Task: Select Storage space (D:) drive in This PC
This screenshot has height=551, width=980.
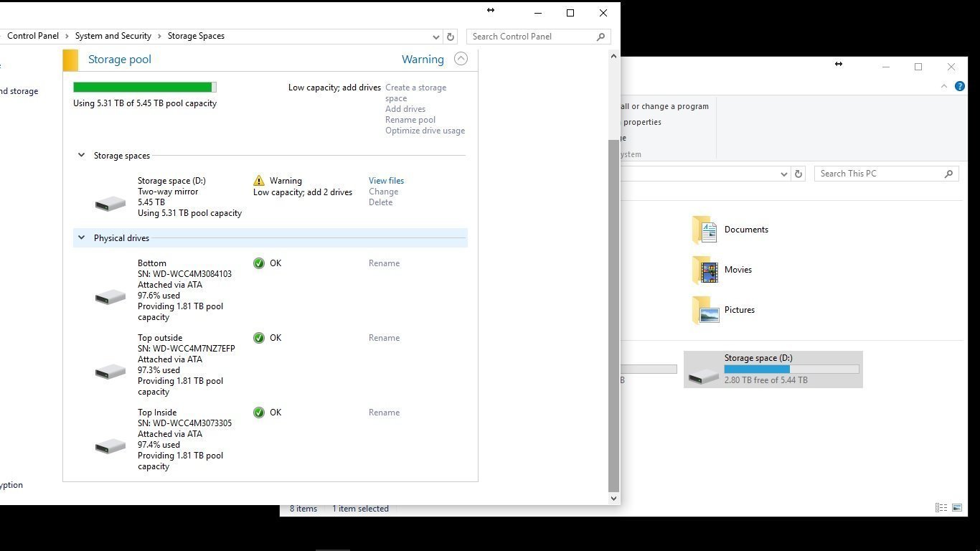Action: click(773, 369)
